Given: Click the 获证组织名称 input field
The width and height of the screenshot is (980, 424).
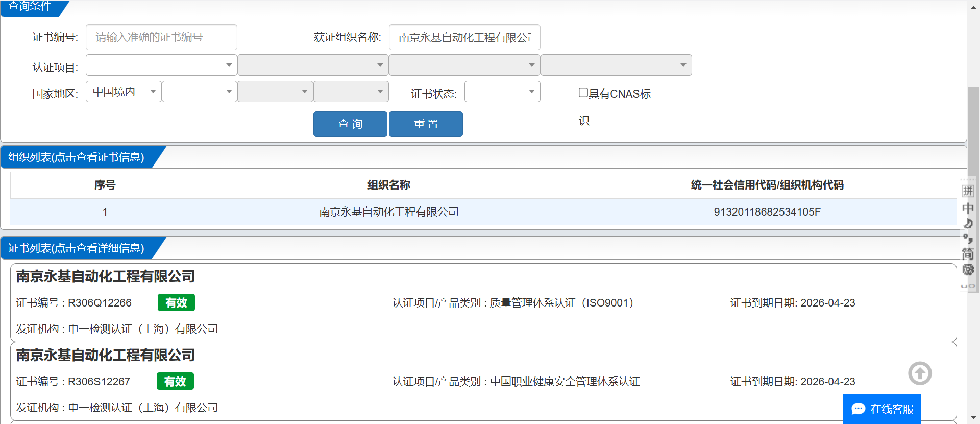Looking at the screenshot, I should click(464, 37).
